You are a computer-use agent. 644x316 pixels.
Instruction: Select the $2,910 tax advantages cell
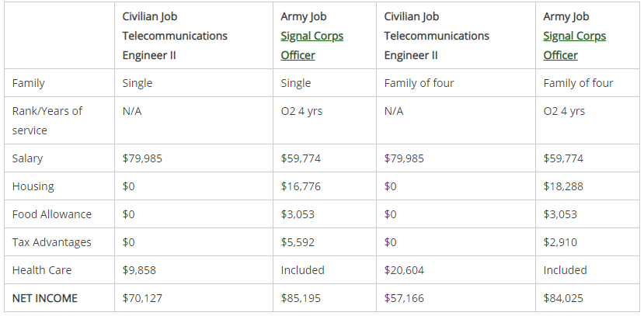[560, 242]
